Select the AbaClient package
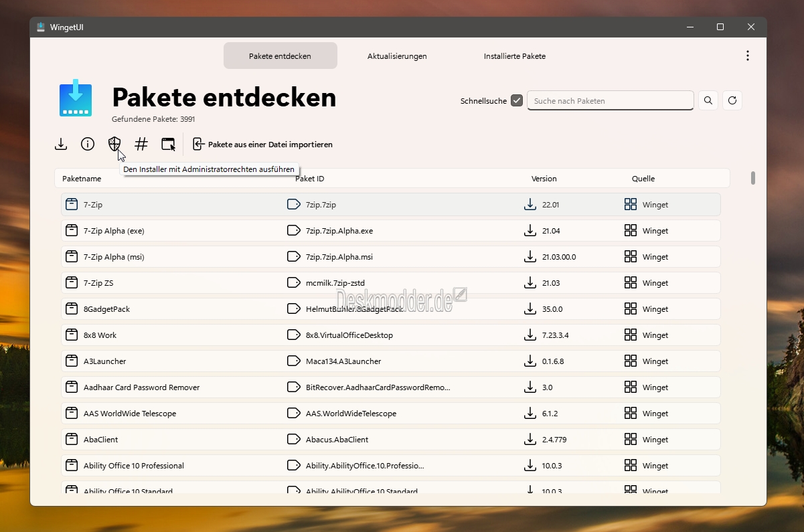The width and height of the screenshot is (804, 532). pyautogui.click(x=391, y=440)
